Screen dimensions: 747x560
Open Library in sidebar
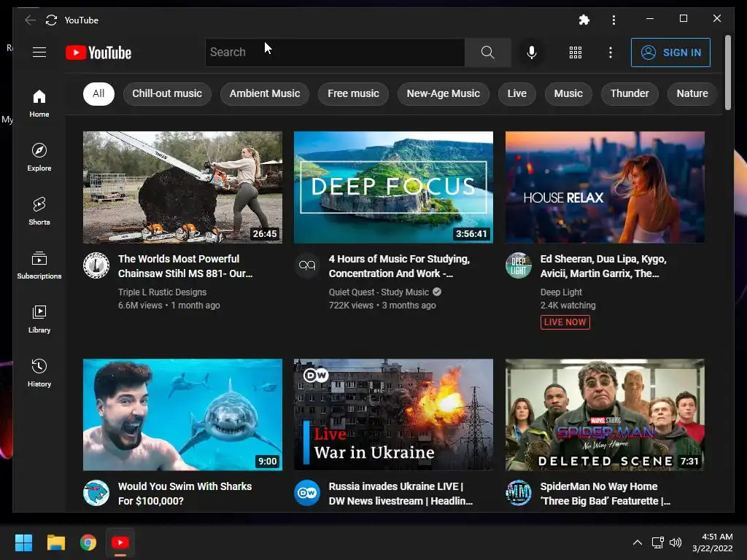[x=39, y=319]
